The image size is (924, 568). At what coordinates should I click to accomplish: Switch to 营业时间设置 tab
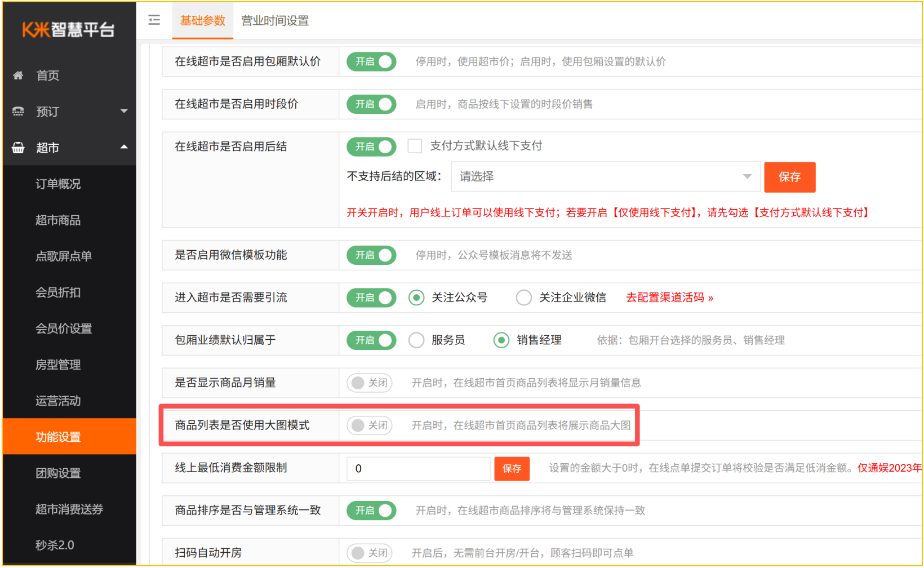pos(274,20)
